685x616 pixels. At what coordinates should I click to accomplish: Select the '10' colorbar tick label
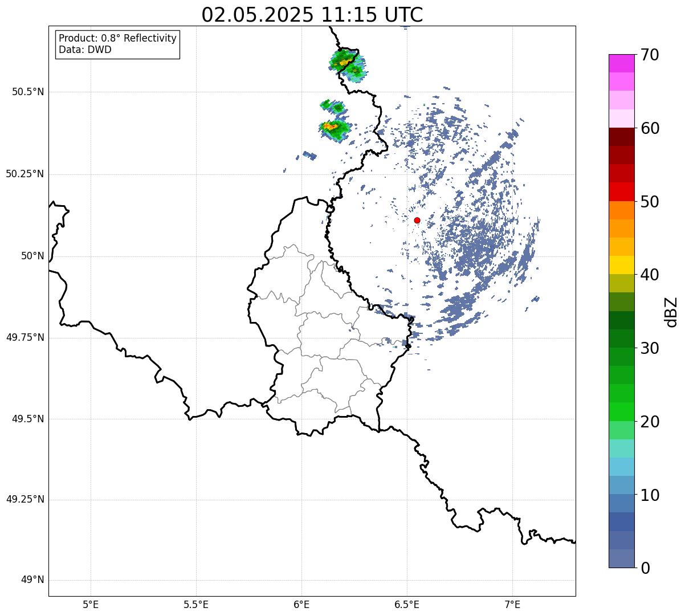tap(650, 495)
